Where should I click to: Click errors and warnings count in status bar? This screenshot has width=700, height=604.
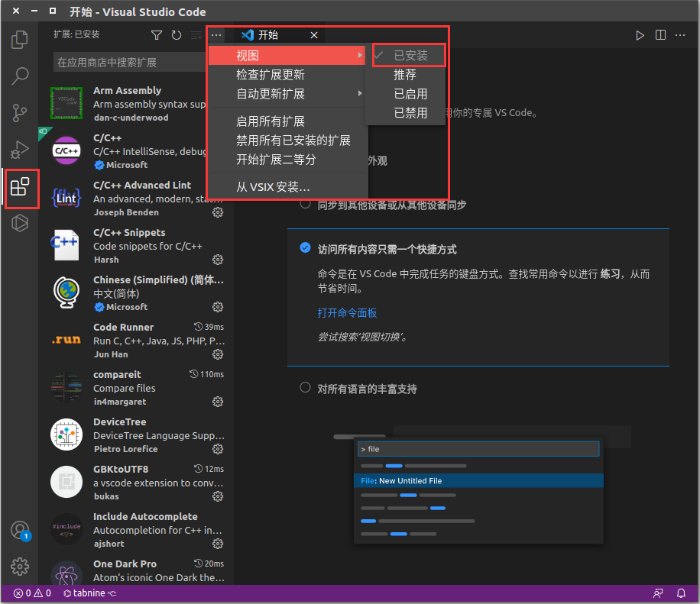[x=32, y=593]
